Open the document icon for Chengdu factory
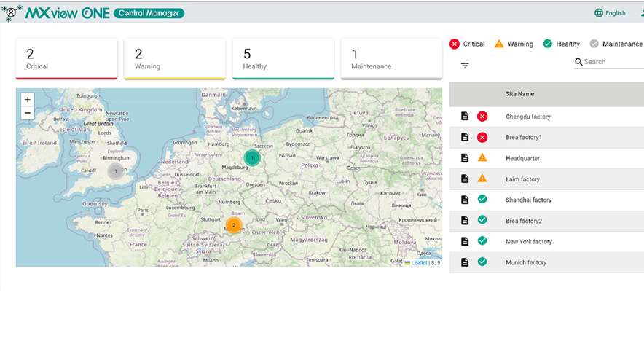 click(464, 117)
